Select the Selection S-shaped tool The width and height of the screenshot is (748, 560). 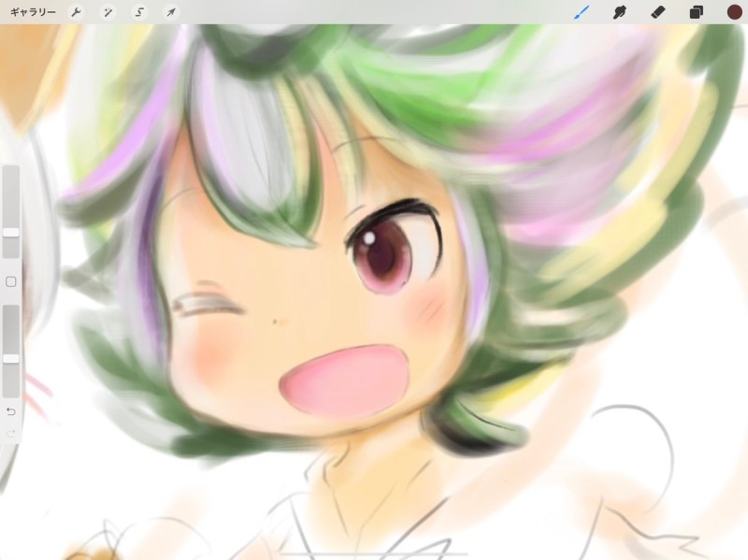139,12
